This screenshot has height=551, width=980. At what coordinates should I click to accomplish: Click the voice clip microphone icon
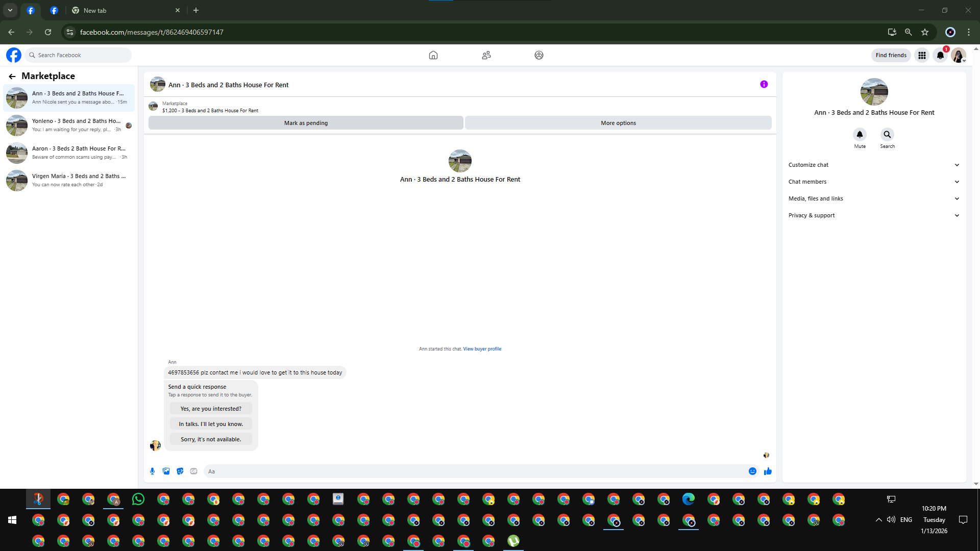coord(152,471)
